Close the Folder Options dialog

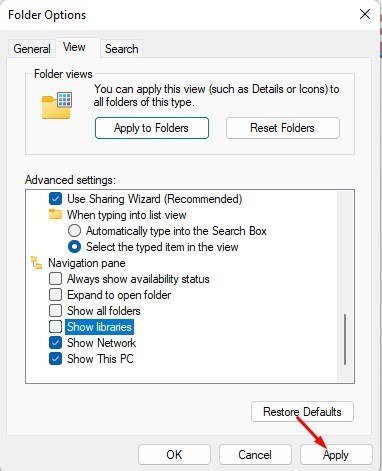click(365, 14)
